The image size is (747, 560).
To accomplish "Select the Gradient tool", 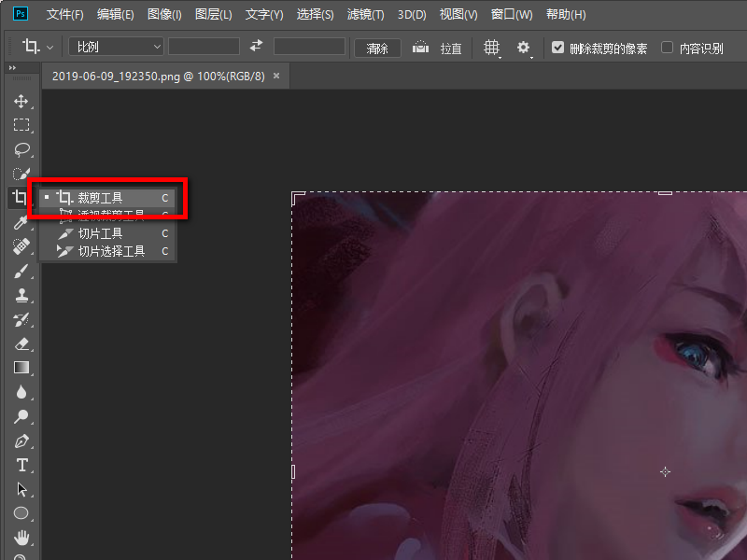I will [21, 368].
